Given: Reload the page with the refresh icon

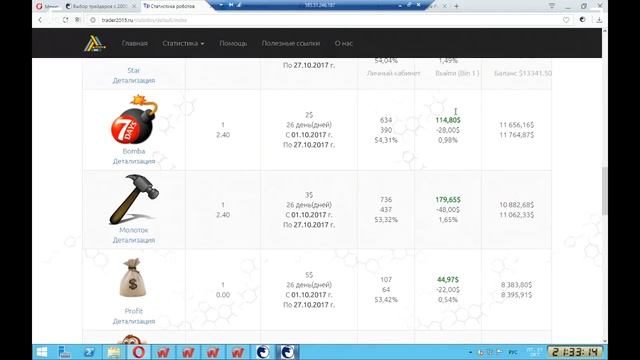Looking at the screenshot, I should [65, 20].
